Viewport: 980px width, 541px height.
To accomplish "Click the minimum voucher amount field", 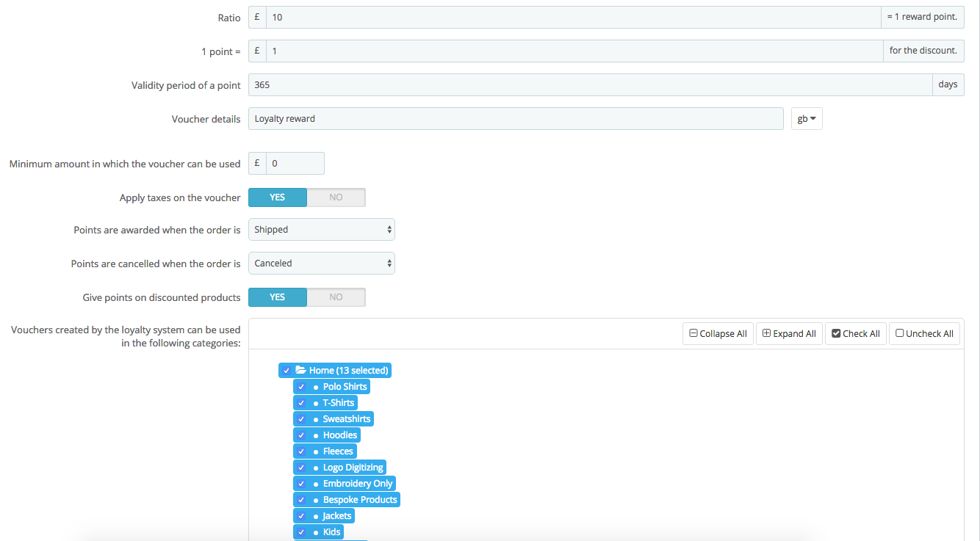I will click(295, 164).
